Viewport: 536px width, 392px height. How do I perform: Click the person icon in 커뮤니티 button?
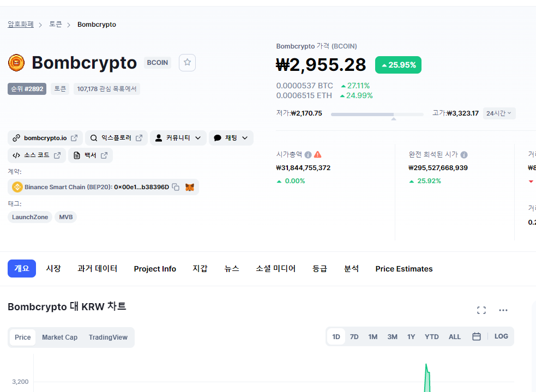(x=159, y=138)
